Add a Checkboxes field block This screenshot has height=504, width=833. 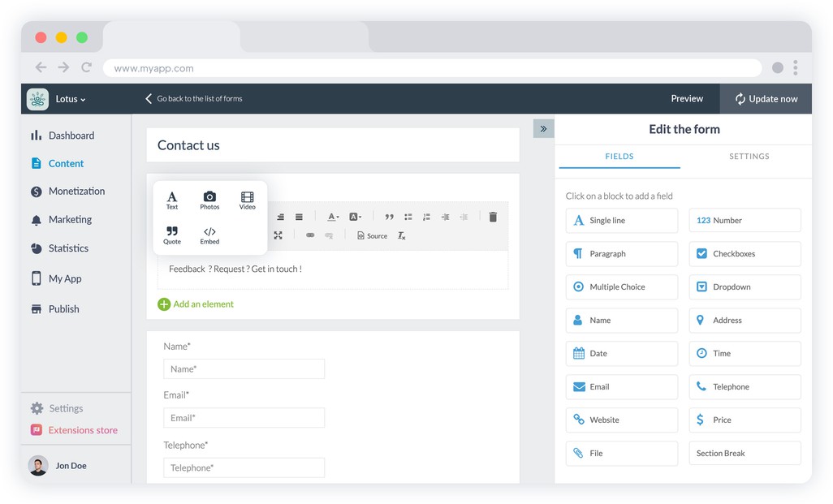(x=745, y=254)
